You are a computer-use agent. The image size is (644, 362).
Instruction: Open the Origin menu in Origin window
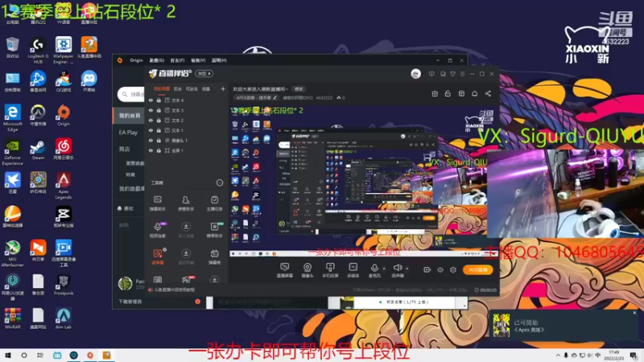point(136,60)
